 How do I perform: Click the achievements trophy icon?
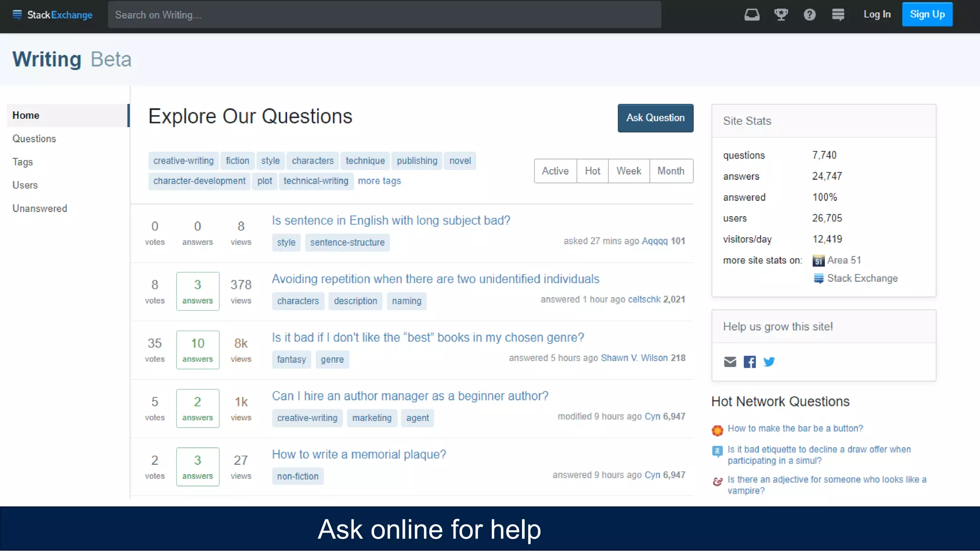[x=781, y=15]
